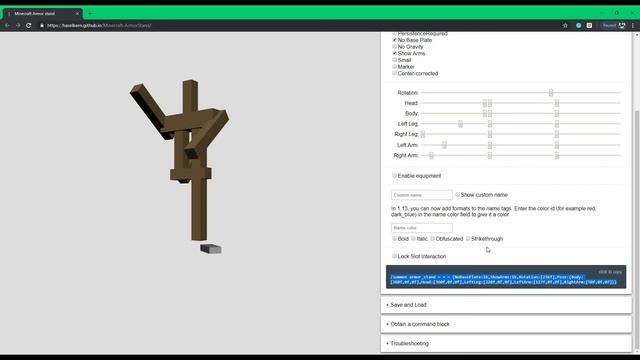Expand the Obtain a command block section

(x=506, y=324)
